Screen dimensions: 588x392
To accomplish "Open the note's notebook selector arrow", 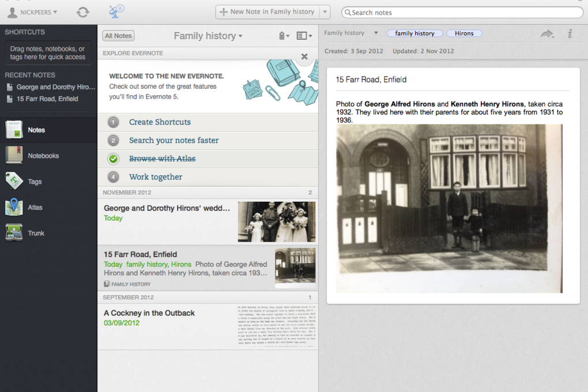I will (x=376, y=33).
